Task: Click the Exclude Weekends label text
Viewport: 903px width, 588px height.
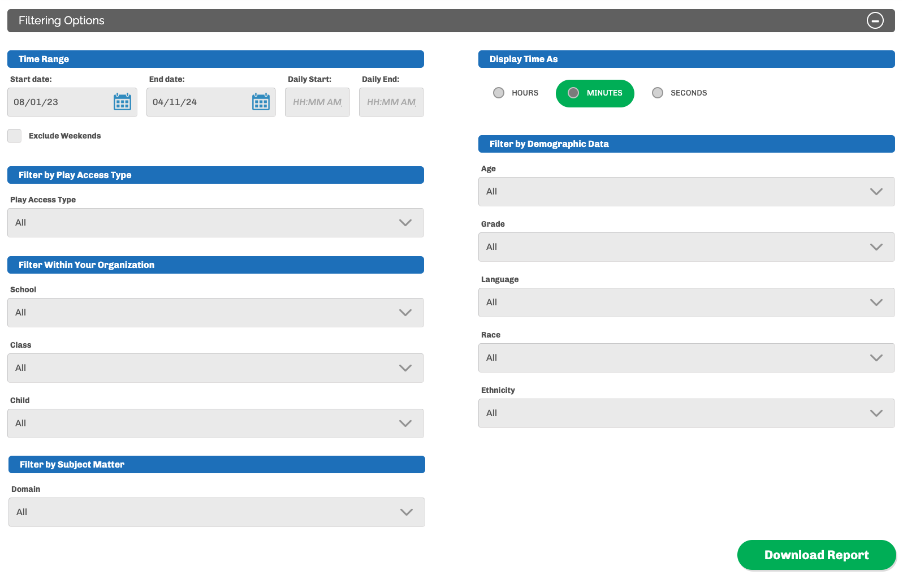Action: coord(65,136)
